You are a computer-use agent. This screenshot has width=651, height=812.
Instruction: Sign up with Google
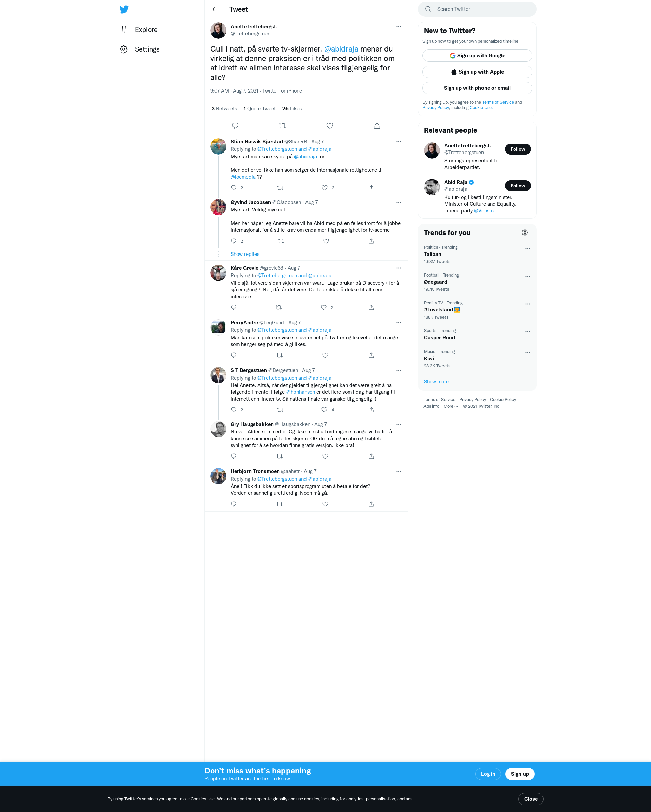477,55
